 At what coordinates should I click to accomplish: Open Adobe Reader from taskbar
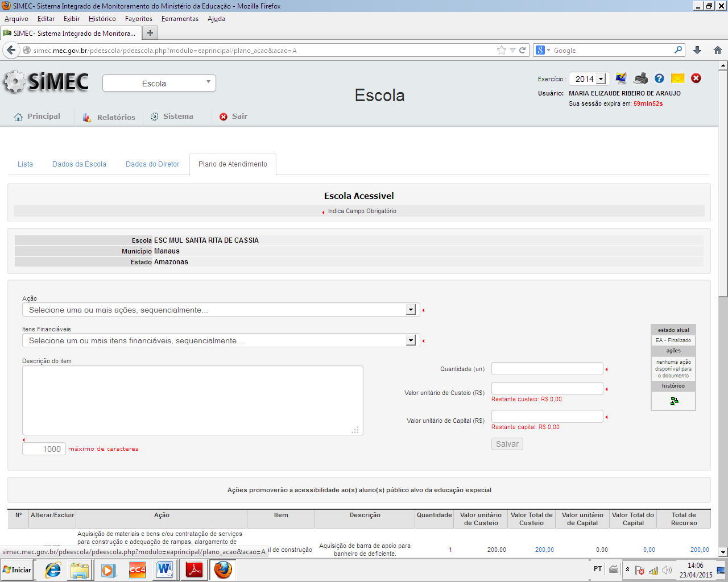(x=194, y=569)
